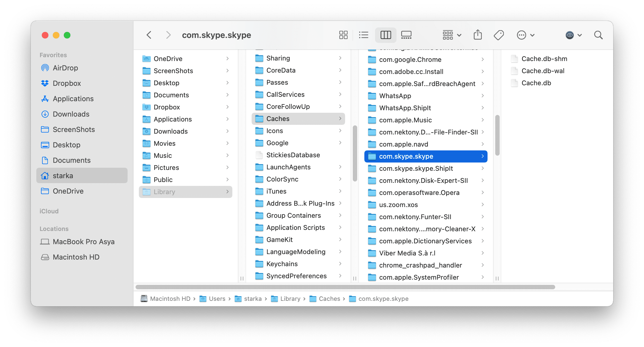Select the StickiesDatabase file

pos(293,155)
